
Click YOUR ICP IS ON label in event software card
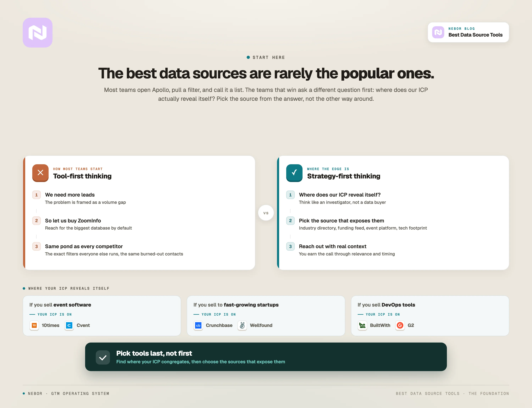(55, 314)
